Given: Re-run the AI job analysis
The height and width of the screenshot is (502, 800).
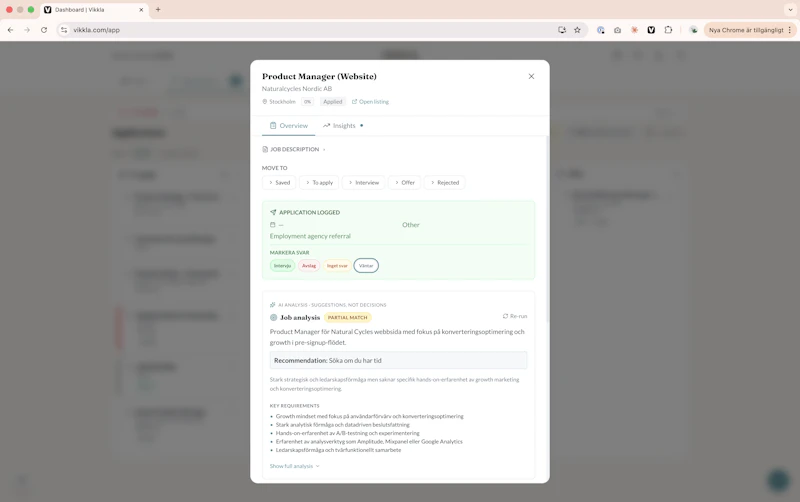Looking at the screenshot, I should 515,316.
